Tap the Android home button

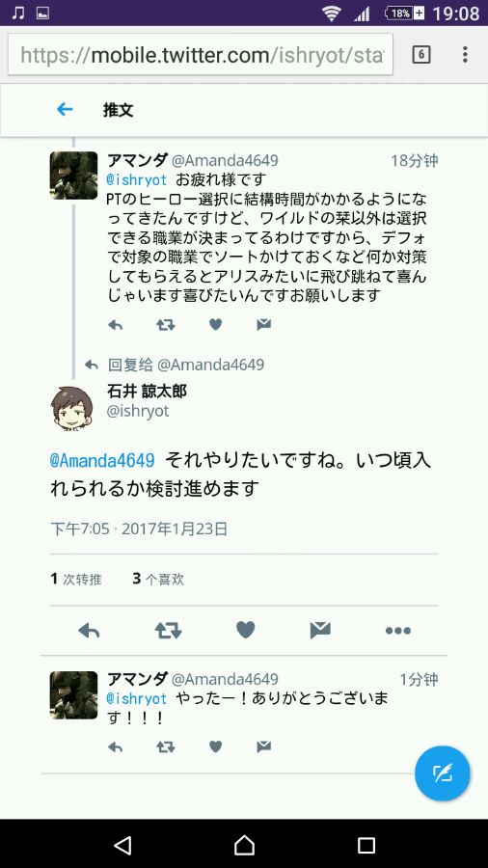pos(244,845)
